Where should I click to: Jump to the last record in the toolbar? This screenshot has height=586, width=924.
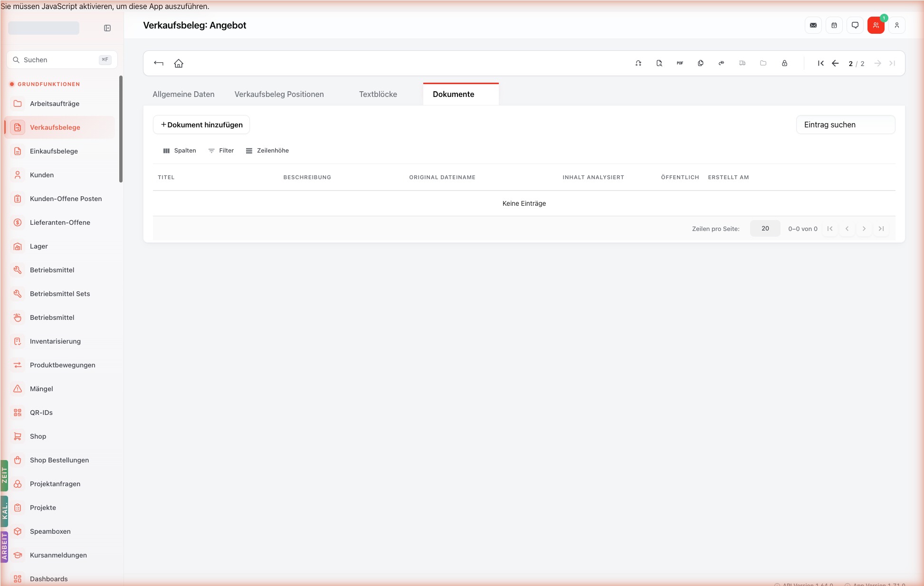(x=892, y=63)
